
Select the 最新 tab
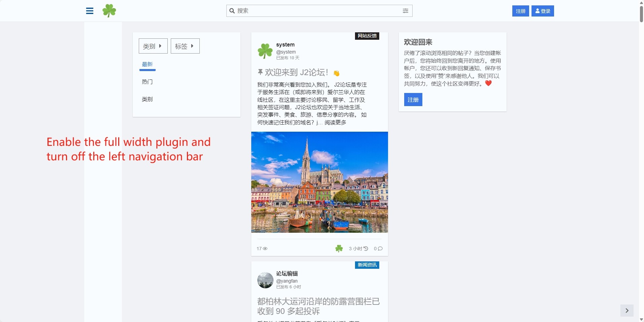147,64
